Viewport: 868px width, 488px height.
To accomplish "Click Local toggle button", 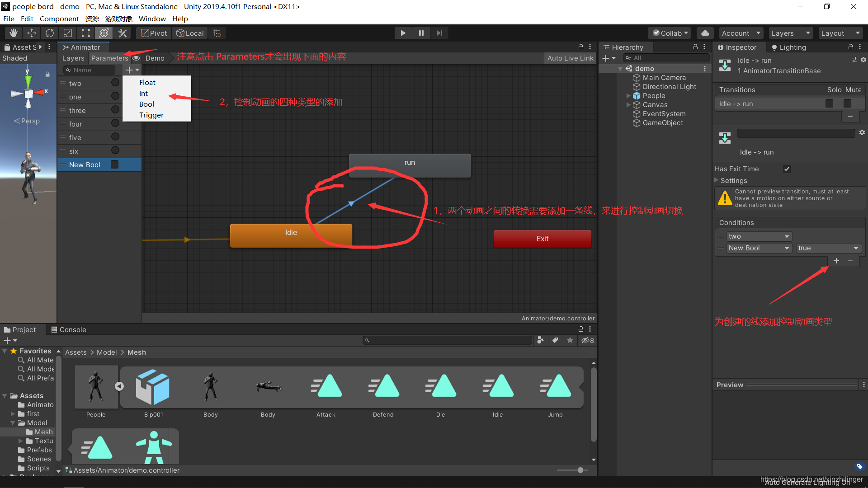I will (x=190, y=33).
